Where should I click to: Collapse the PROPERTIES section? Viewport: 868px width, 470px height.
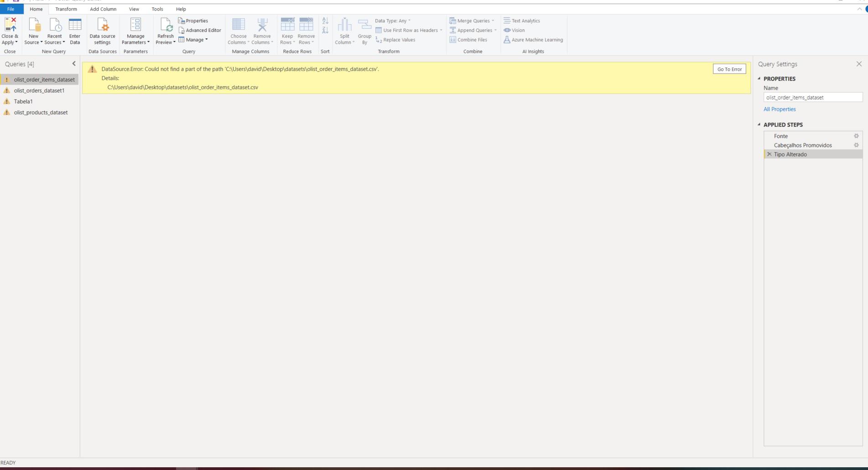pyautogui.click(x=759, y=78)
